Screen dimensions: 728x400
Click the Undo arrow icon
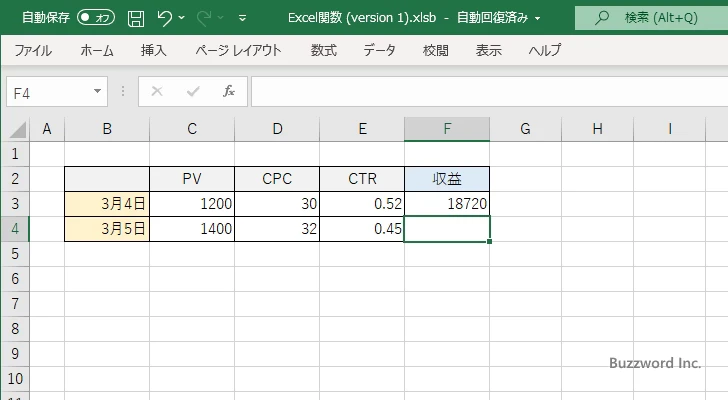click(164, 18)
